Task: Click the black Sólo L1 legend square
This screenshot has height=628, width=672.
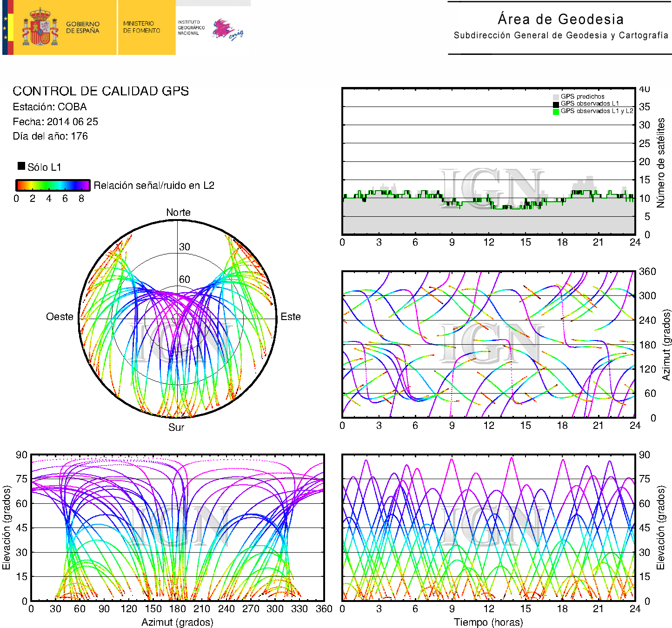Action: 21,166
